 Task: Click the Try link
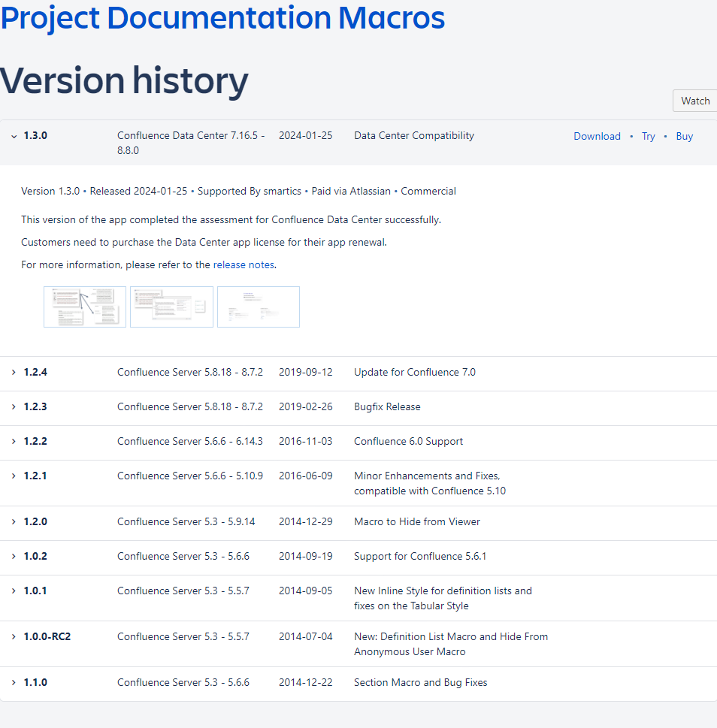pos(648,136)
